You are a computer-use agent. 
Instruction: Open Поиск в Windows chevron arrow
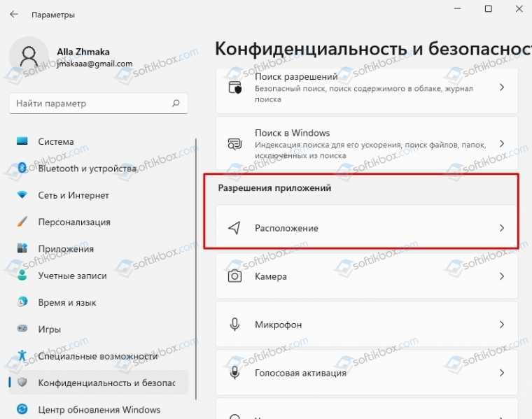tap(502, 143)
